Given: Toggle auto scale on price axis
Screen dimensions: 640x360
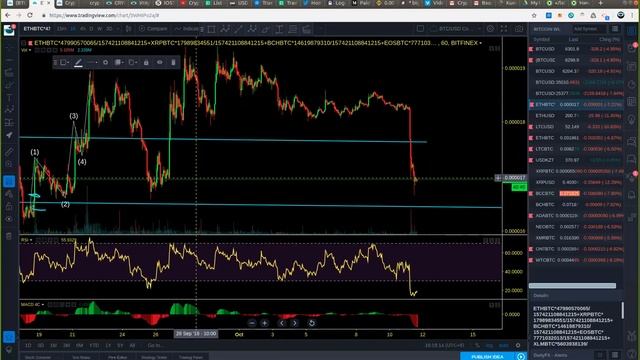Looking at the screenshot, I should click(504, 346).
